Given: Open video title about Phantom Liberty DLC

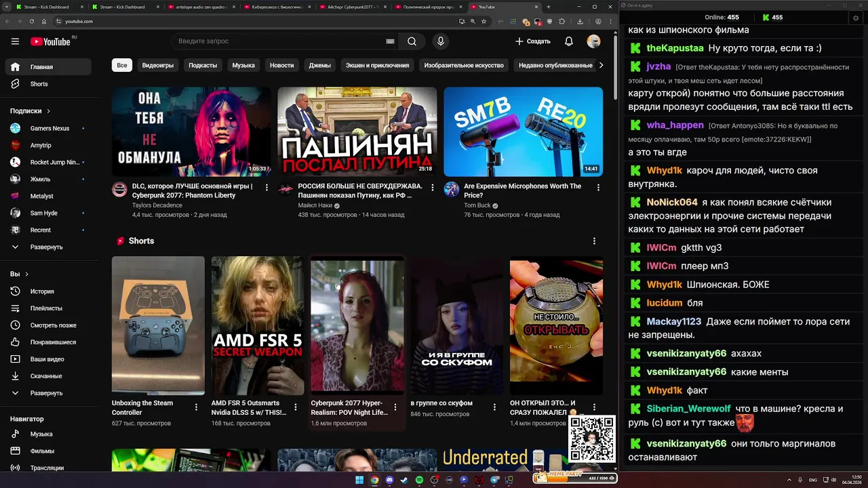Looking at the screenshot, I should pyautogui.click(x=193, y=190).
